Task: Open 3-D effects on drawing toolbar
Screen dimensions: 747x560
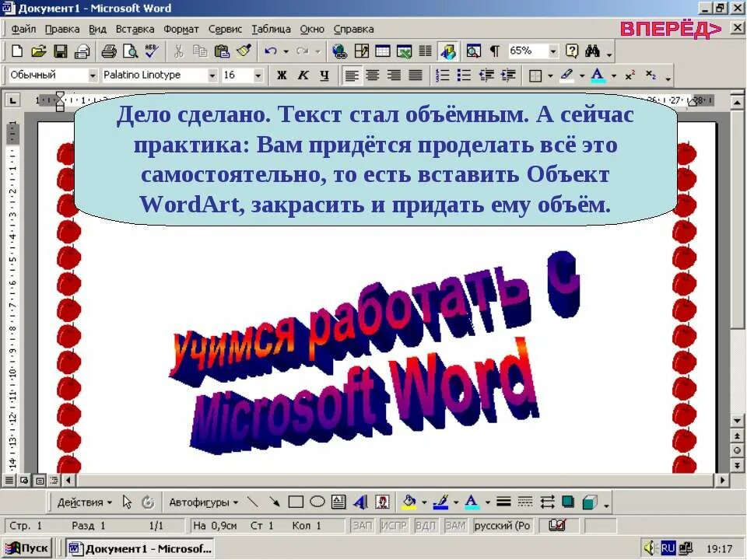Action: [590, 502]
